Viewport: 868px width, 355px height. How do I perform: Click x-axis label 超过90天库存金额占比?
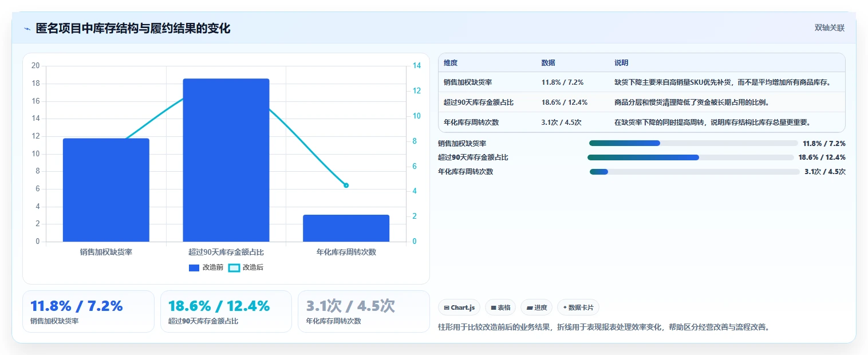226,252
